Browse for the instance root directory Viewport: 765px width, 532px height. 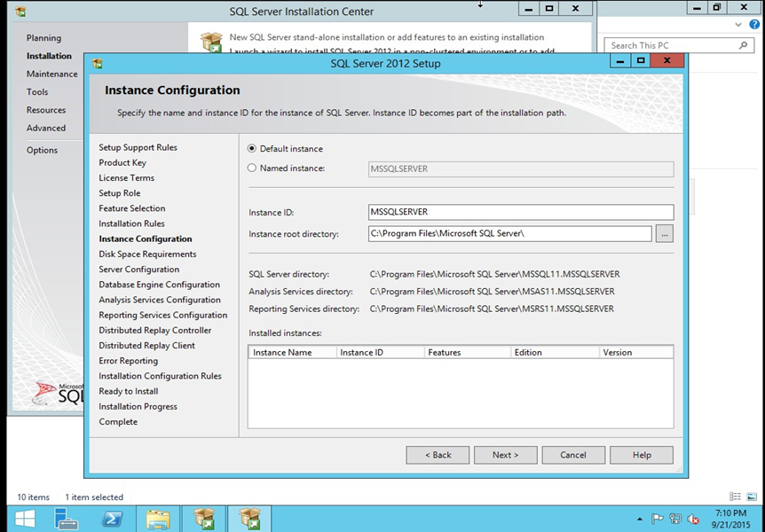click(x=665, y=234)
